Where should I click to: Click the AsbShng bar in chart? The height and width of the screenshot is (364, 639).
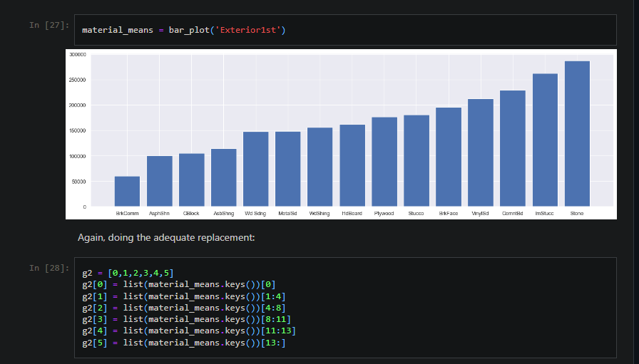(x=224, y=177)
